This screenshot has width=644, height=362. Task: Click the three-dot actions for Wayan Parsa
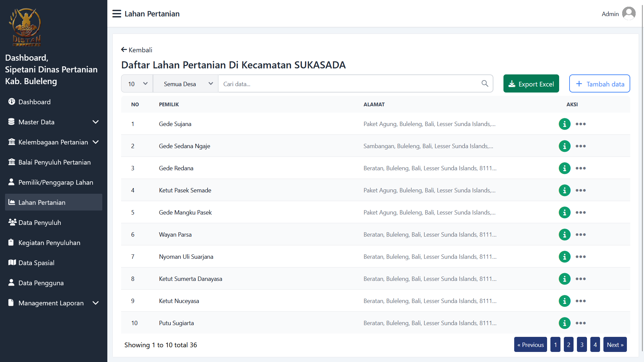click(x=581, y=234)
